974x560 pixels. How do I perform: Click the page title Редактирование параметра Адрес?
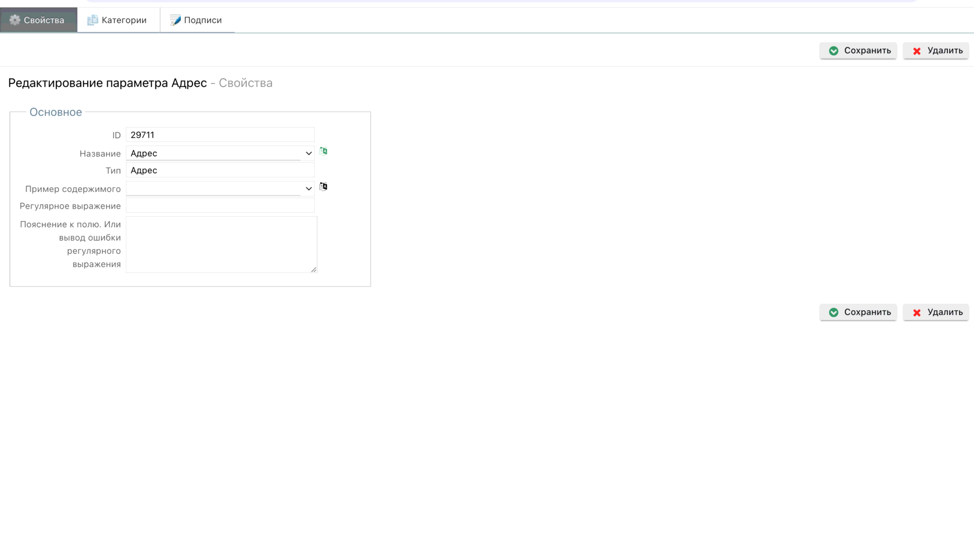point(107,83)
